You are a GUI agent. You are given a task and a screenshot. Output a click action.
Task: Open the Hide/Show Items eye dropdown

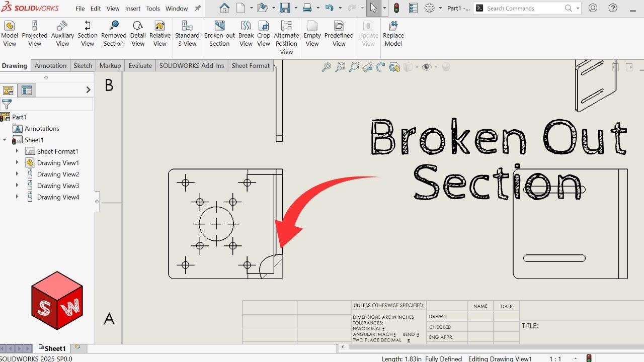click(436, 67)
